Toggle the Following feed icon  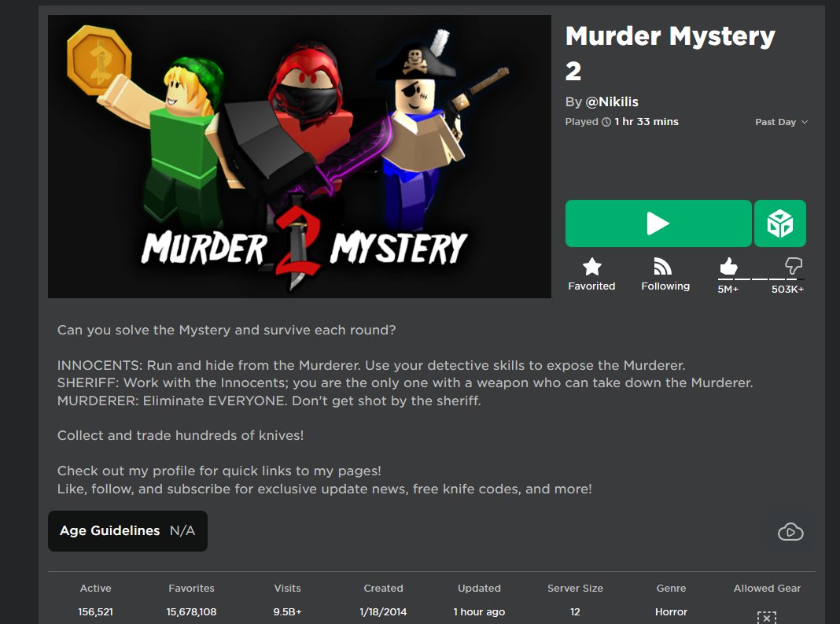[x=663, y=267]
